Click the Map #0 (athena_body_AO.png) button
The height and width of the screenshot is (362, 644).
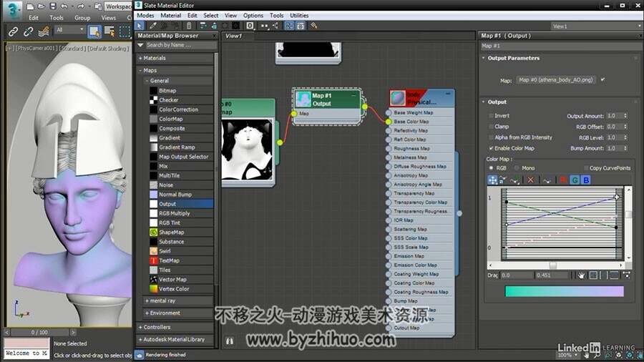556,80
